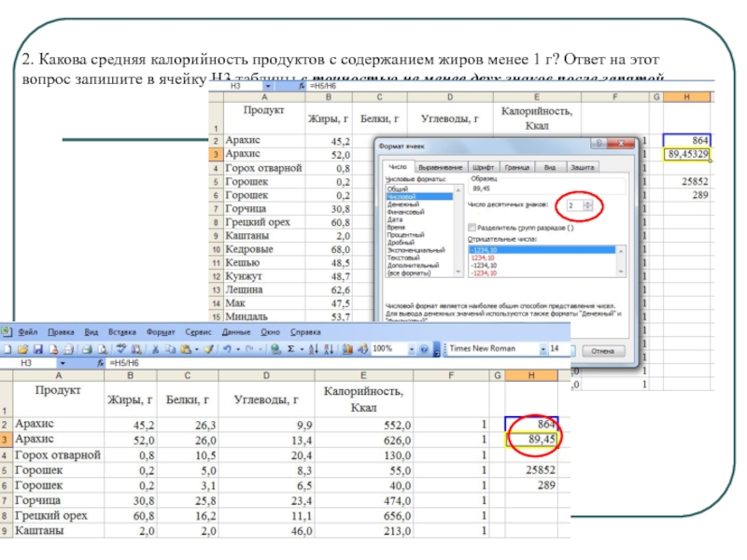Click the Open folder toolbar icon
This screenshot has height=560, width=747.
(22, 349)
